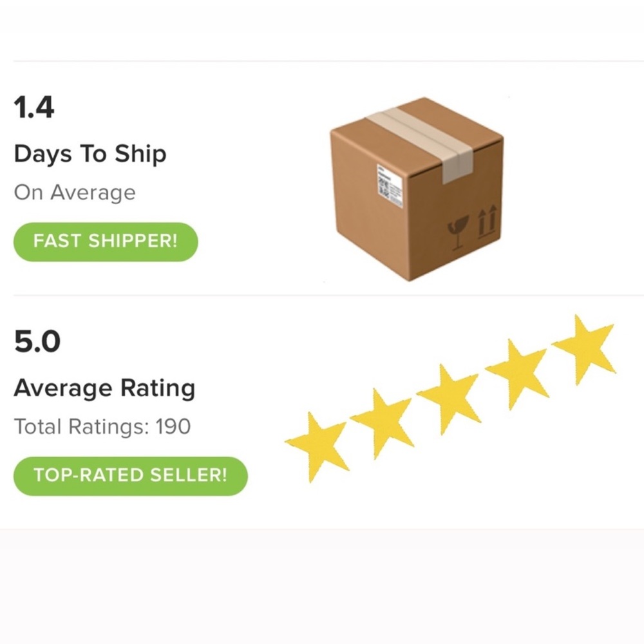The height and width of the screenshot is (644, 644).
Task: Click the Days To Ship heading
Action: [90, 155]
